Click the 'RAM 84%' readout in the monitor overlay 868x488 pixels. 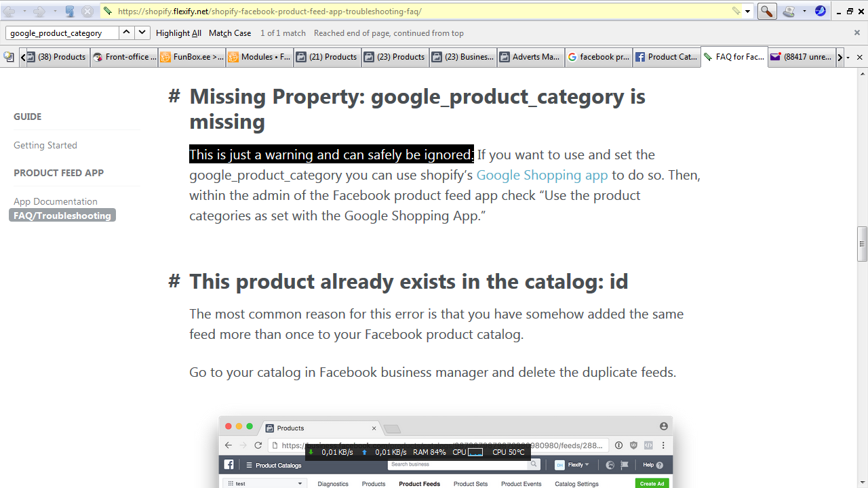pos(429,452)
